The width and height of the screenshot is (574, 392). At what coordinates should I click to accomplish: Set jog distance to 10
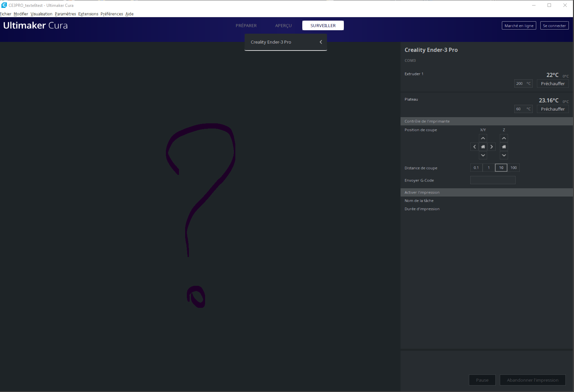pyautogui.click(x=501, y=168)
